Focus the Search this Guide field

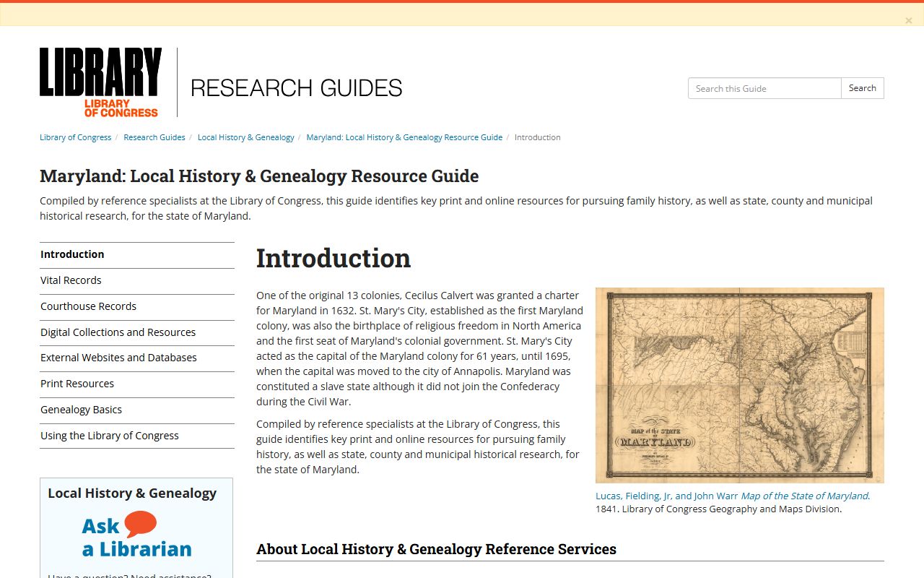[764, 88]
